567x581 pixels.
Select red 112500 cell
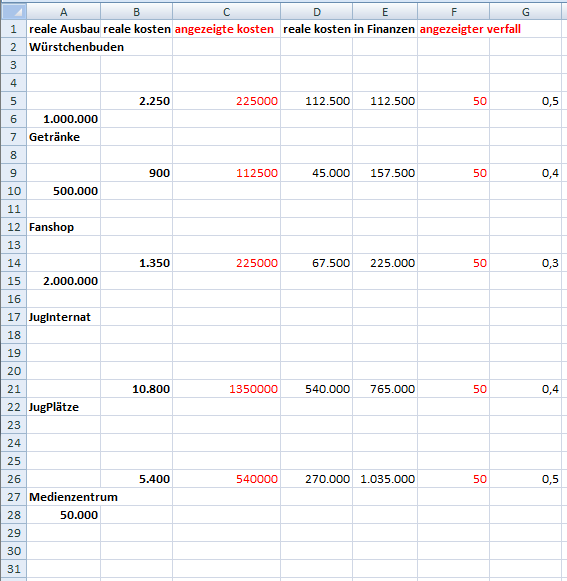pyautogui.click(x=226, y=173)
